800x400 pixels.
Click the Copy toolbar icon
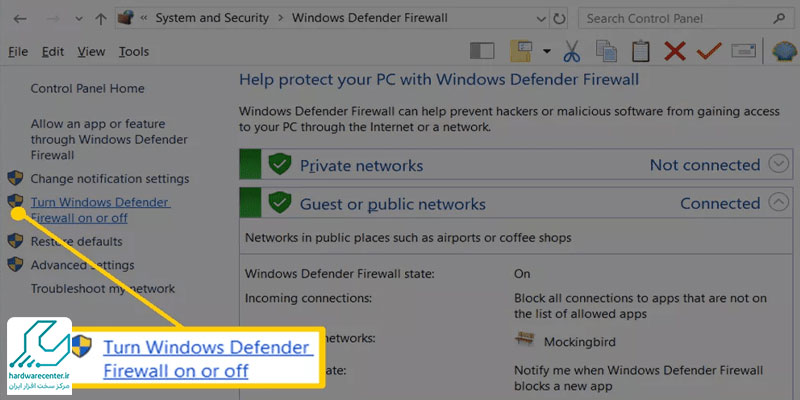coord(606,51)
